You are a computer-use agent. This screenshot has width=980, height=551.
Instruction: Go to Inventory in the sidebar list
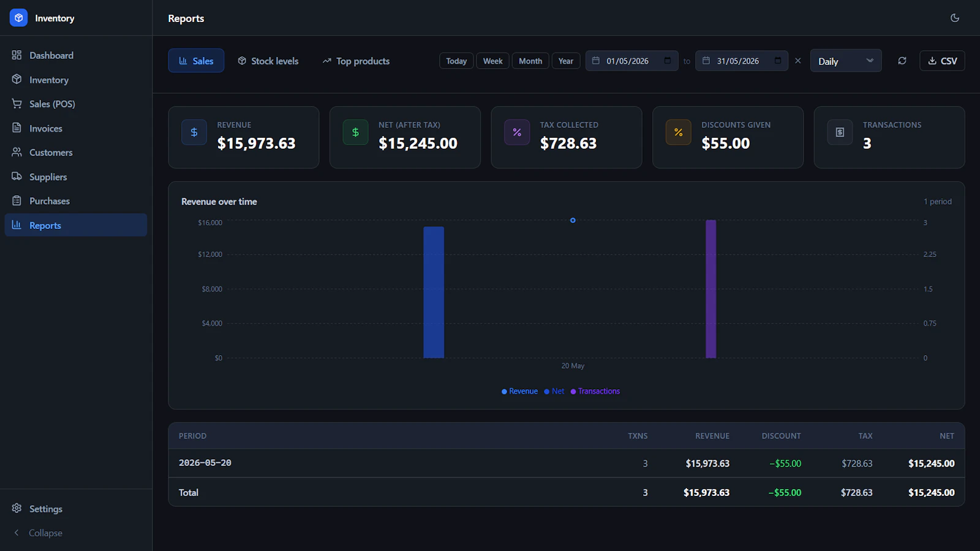pyautogui.click(x=76, y=80)
